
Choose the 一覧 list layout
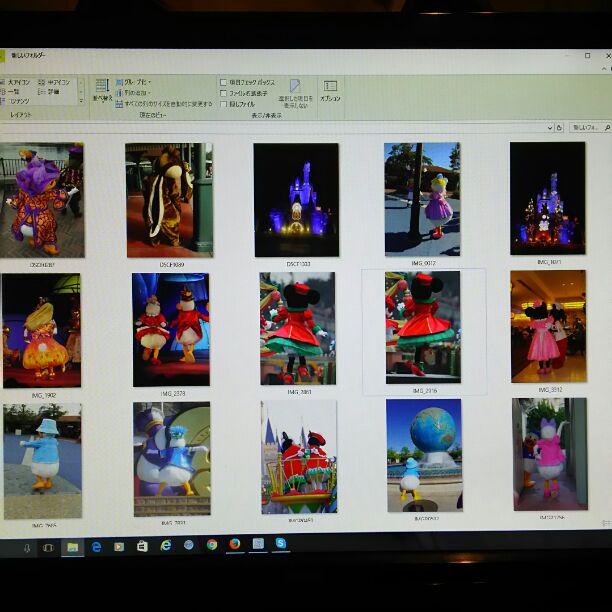point(10,92)
